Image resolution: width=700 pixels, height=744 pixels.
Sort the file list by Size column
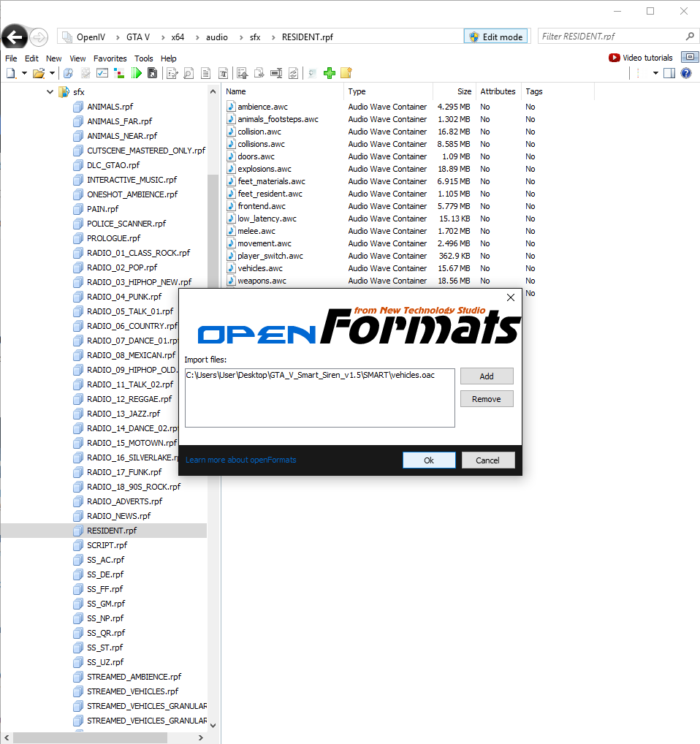pos(454,91)
